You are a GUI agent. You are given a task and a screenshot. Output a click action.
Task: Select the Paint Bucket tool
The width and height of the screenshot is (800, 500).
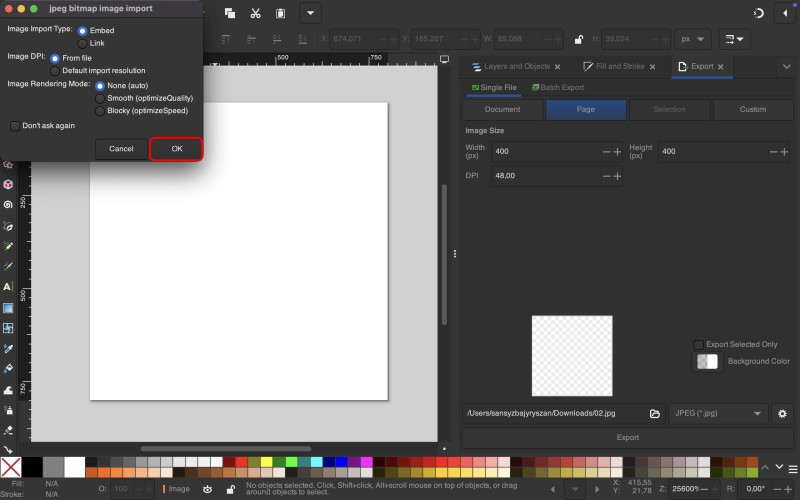(8, 368)
